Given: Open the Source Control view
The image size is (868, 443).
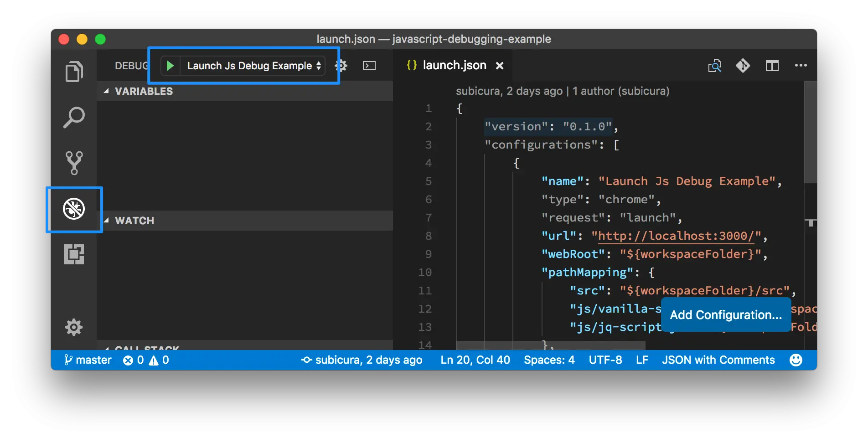Looking at the screenshot, I should [x=74, y=163].
